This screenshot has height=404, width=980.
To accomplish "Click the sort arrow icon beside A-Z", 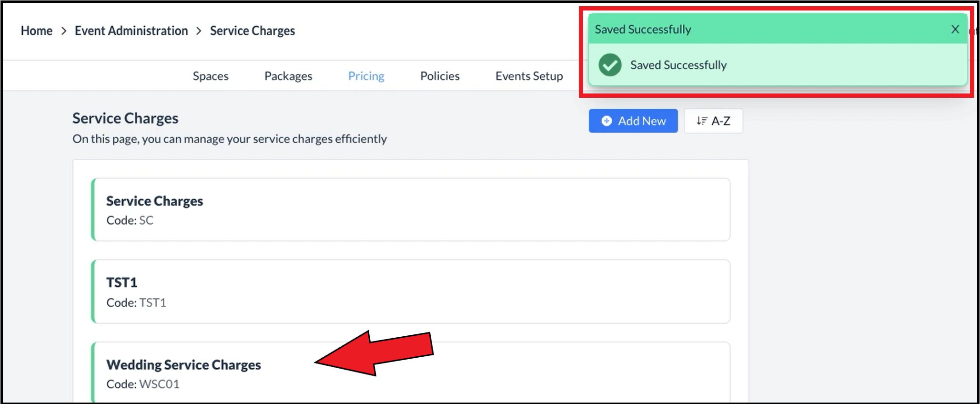I will pos(701,121).
